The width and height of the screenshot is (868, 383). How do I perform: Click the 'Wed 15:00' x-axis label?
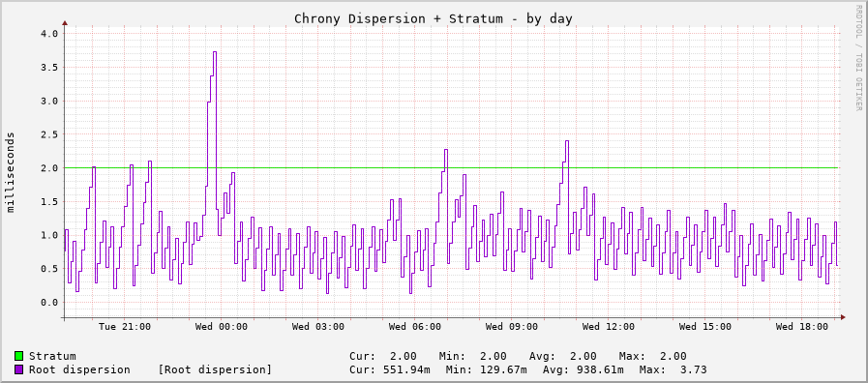coord(705,327)
